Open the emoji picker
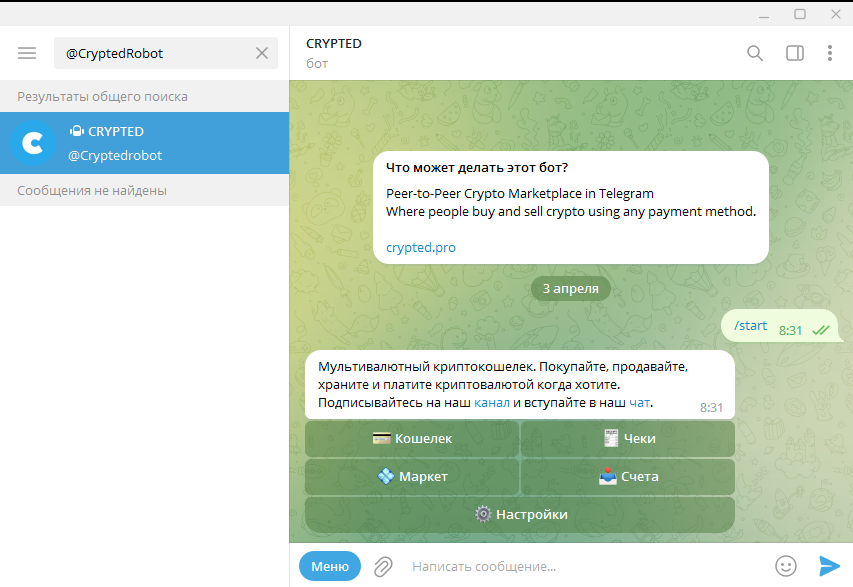 pyautogui.click(x=786, y=566)
